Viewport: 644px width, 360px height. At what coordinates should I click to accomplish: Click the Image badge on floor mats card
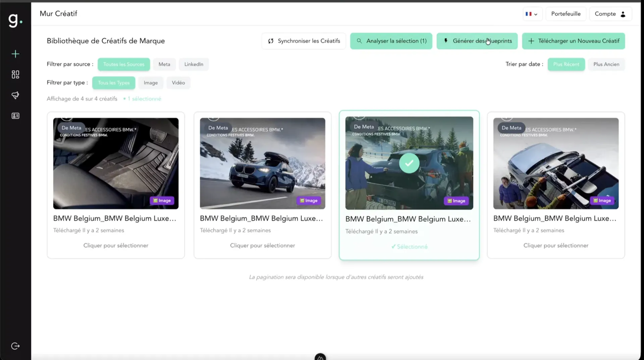point(162,200)
